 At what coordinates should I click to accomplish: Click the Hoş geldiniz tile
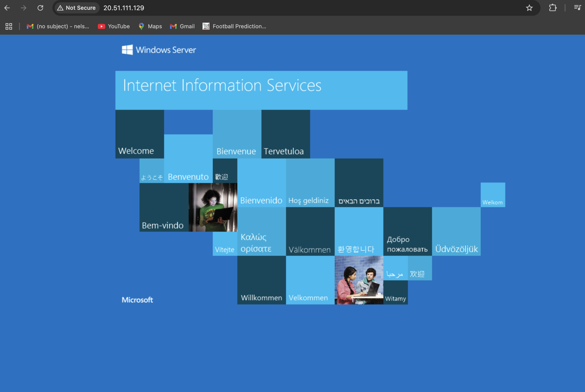point(310,183)
